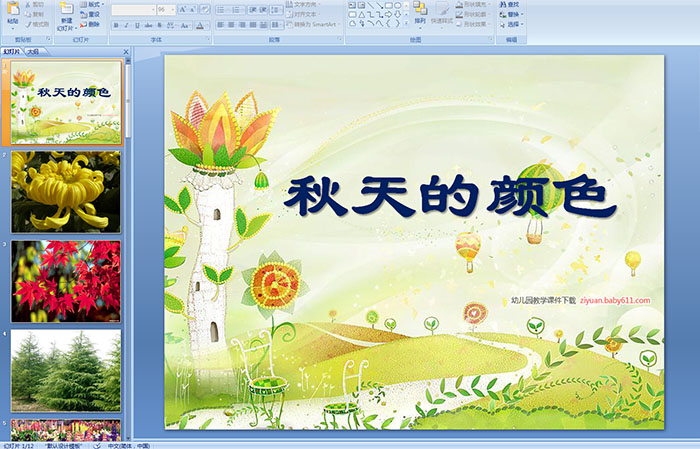Decrease font size with the small A icon
This screenshot has width=700, height=449.
click(192, 9)
